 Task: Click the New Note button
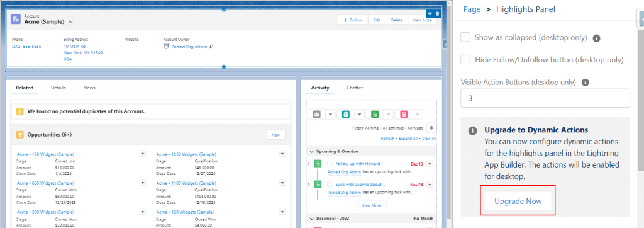422,20
